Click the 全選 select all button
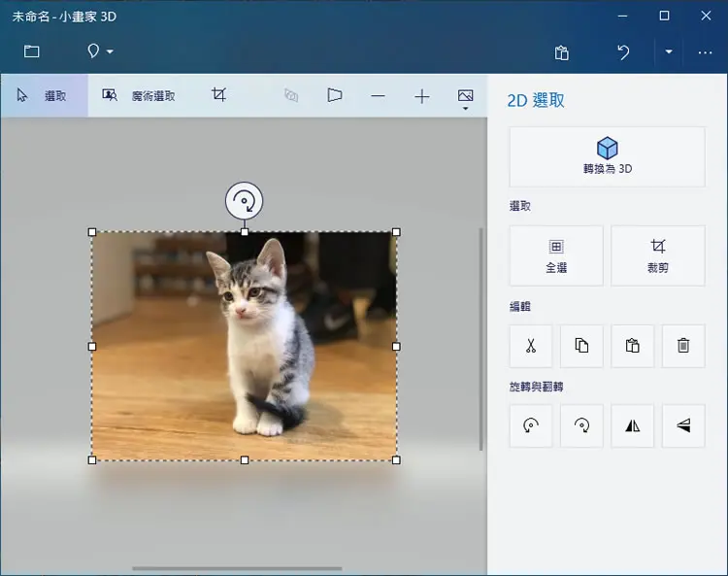This screenshot has height=576, width=728. (x=556, y=256)
